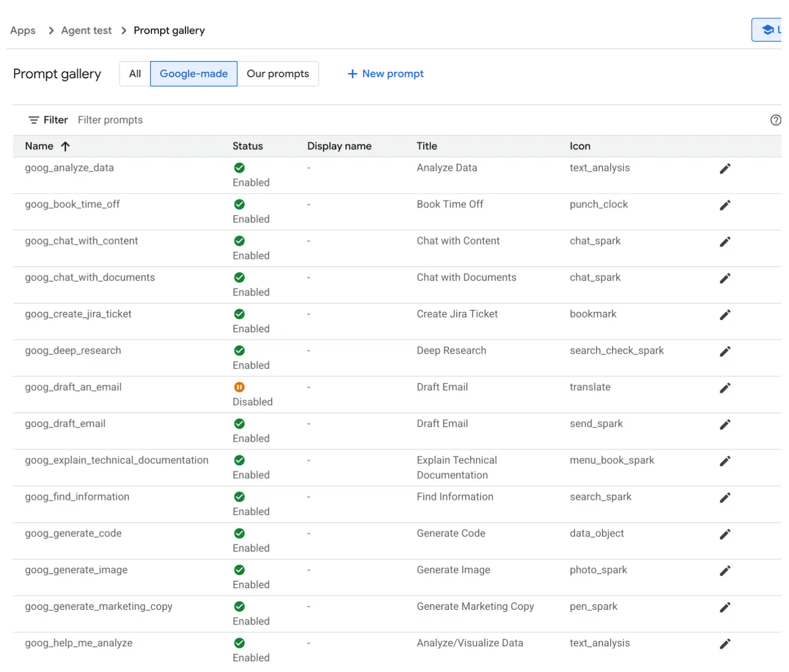This screenshot has height=672, width=789.
Task: Click the edit pencil for goog_analyze_data
Action: (x=724, y=168)
